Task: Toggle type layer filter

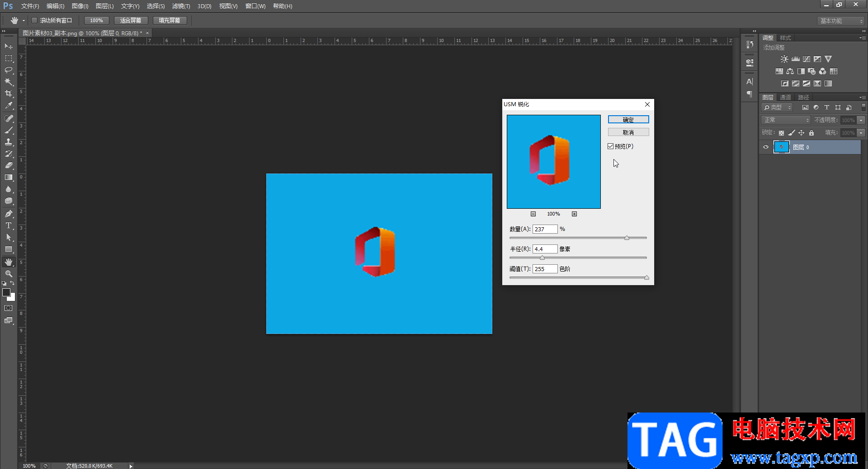Action: pos(827,108)
